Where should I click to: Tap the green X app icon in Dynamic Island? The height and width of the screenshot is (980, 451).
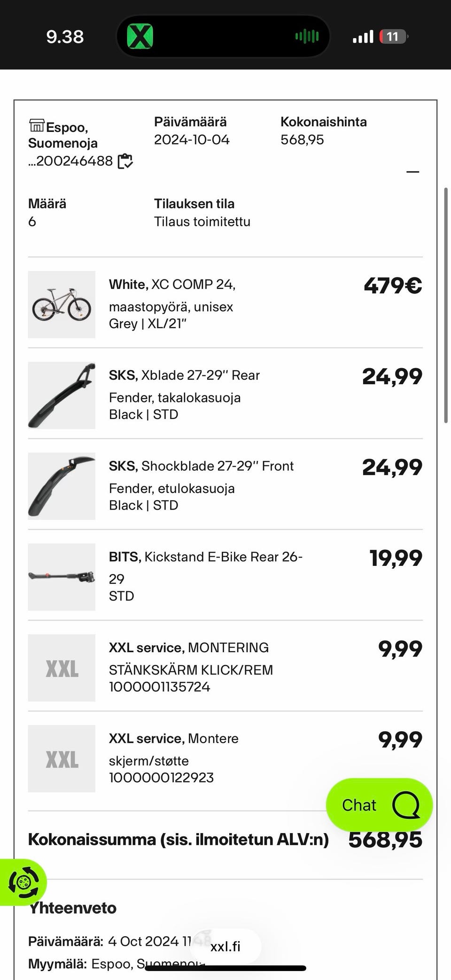coord(140,36)
